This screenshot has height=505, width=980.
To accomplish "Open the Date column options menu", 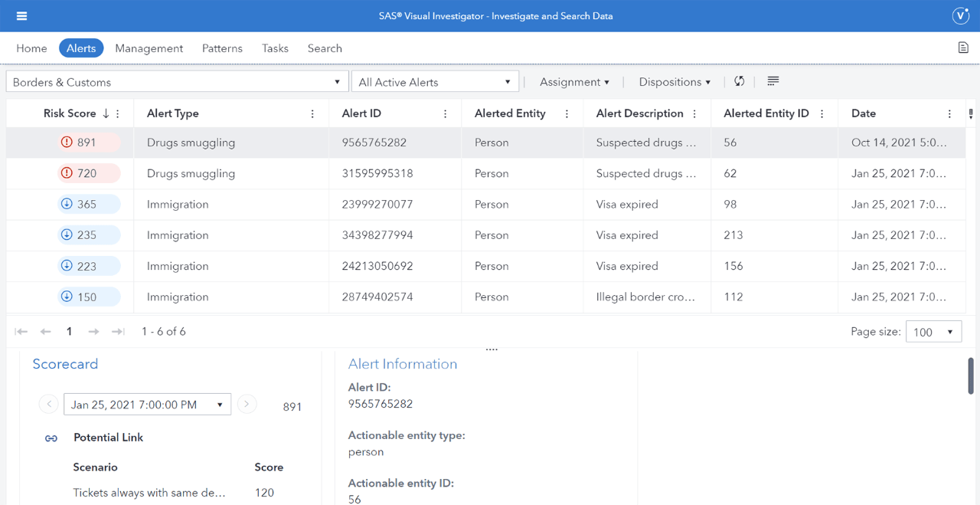I will point(949,113).
